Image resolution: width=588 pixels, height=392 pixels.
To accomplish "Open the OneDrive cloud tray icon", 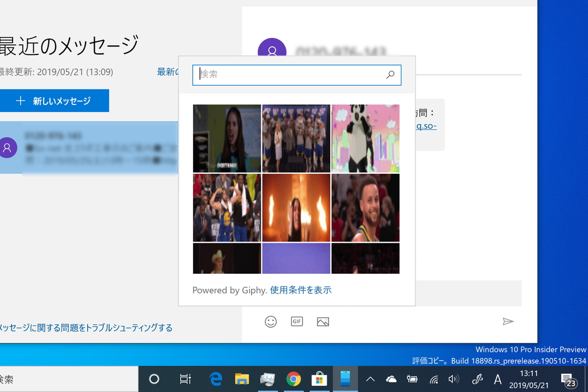I will (x=391, y=379).
